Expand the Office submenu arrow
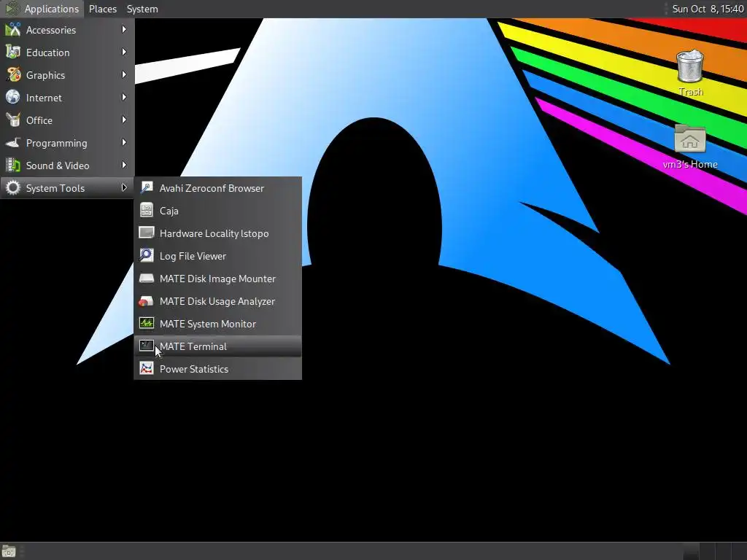Viewport: 747px width, 560px height. pyautogui.click(x=124, y=120)
